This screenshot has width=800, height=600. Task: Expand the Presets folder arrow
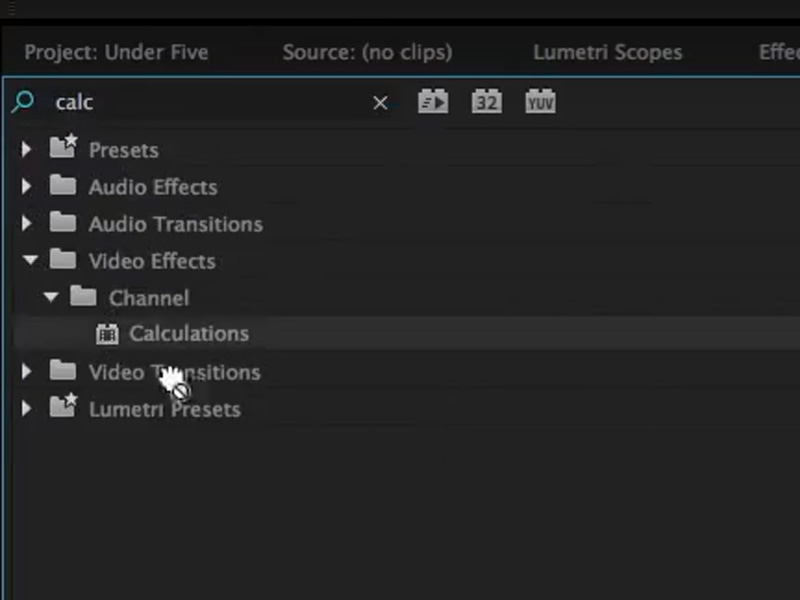[x=26, y=149]
